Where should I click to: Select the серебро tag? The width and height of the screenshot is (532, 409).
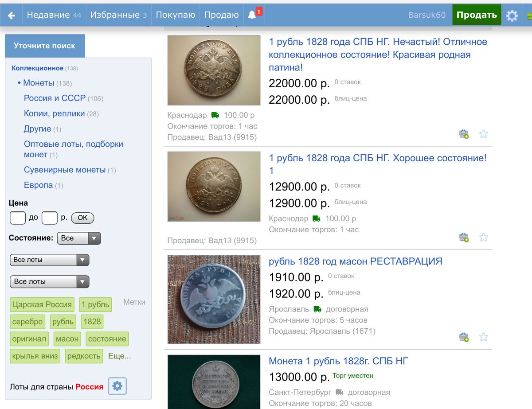pyautogui.click(x=27, y=322)
